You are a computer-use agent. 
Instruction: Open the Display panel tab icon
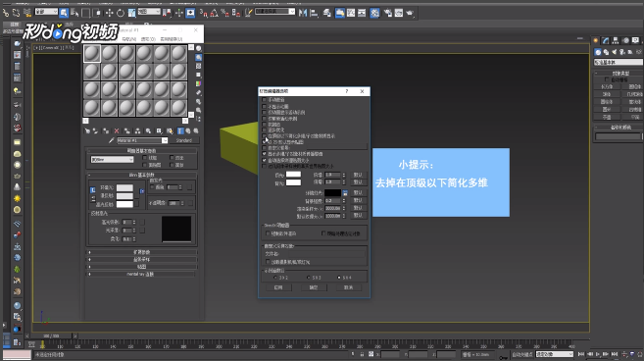click(635, 40)
